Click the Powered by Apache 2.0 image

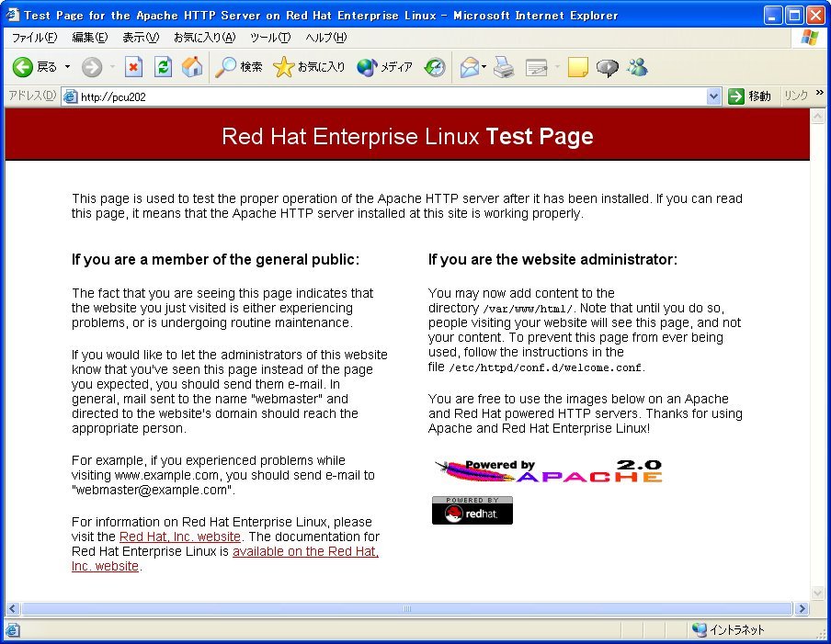[549, 470]
